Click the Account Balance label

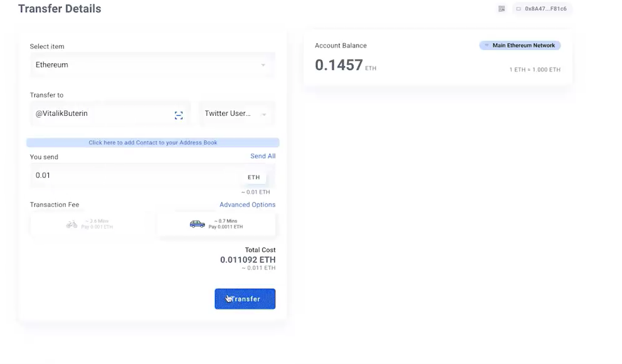(340, 46)
